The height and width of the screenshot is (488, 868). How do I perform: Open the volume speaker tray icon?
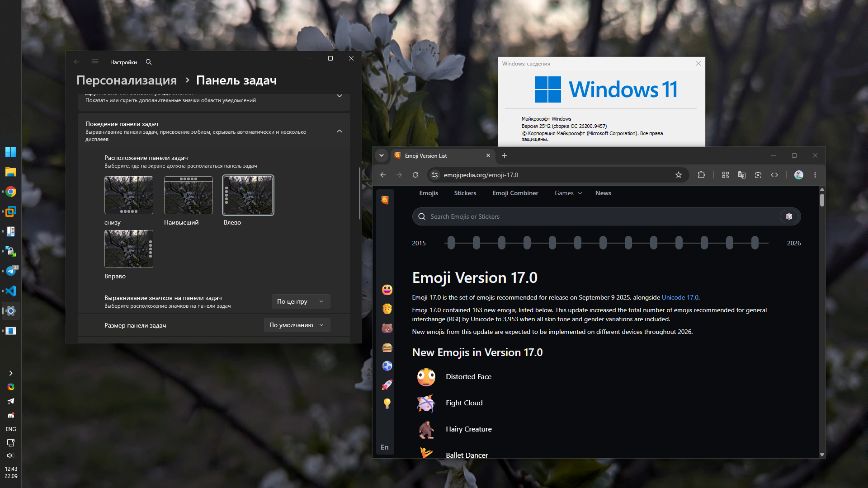click(x=10, y=455)
